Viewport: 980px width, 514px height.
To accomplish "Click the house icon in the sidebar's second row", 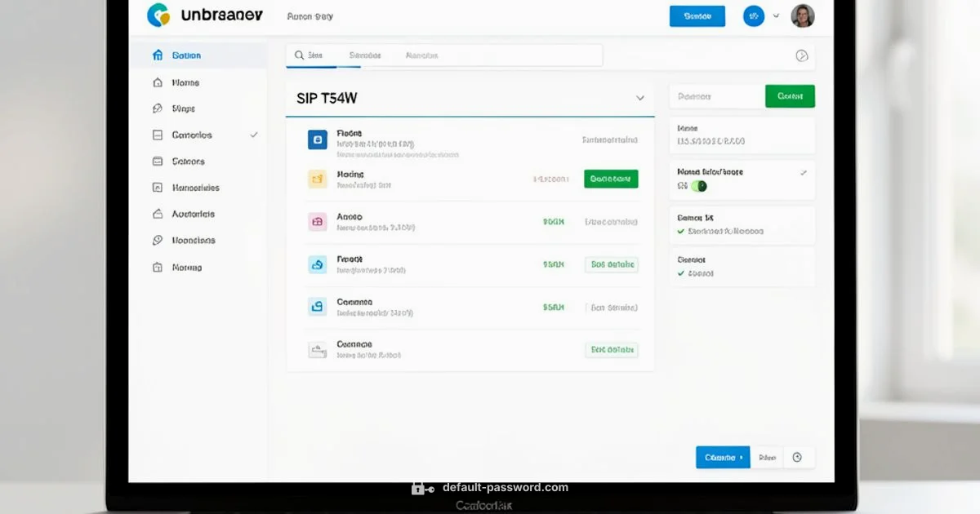I will click(158, 82).
